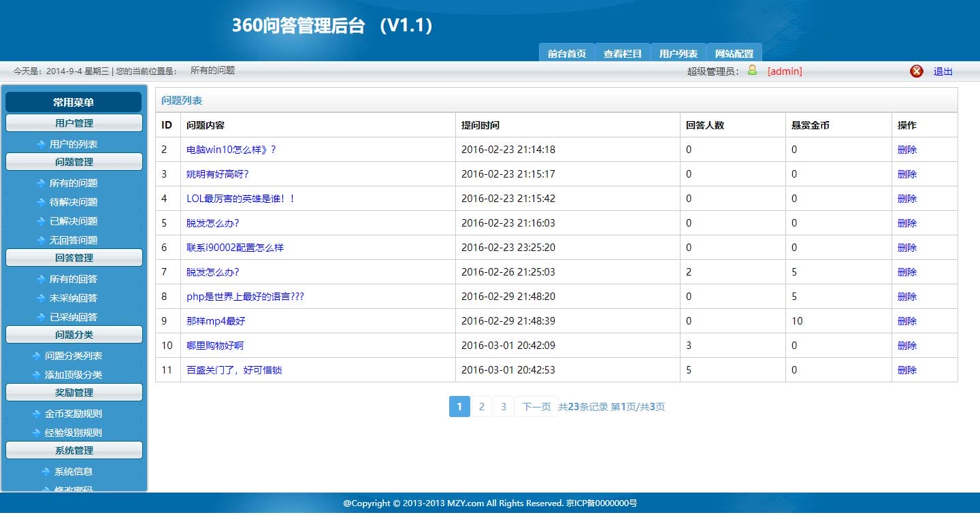
Task: Click the red X exit icon beside 退出
Action: coord(917,71)
